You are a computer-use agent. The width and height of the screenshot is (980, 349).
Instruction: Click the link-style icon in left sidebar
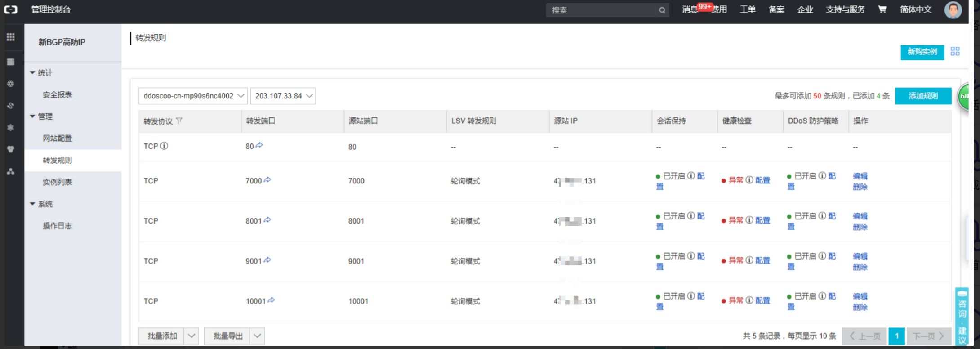(11, 106)
